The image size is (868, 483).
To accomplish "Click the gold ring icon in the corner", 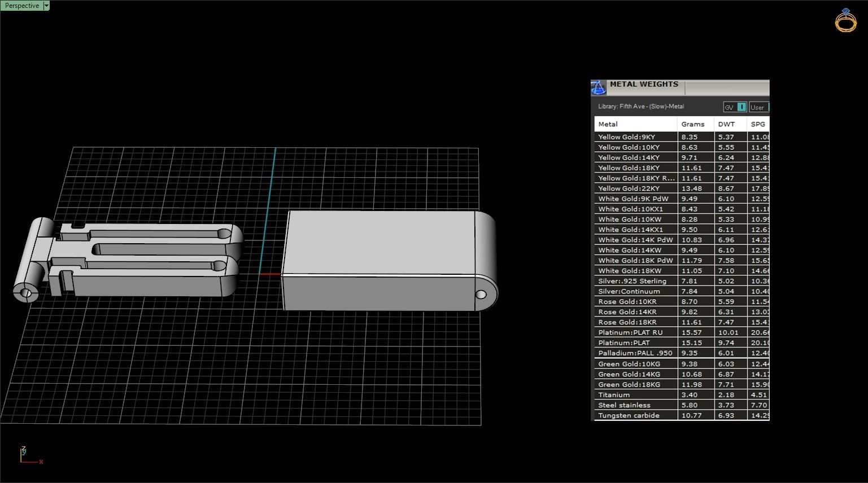I will [845, 20].
